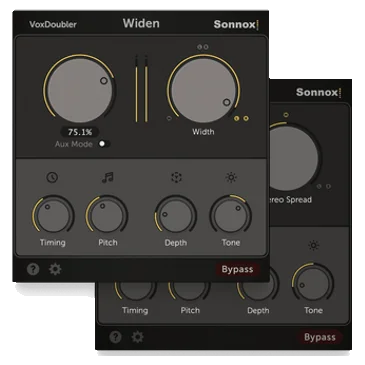
Task: Click the Sonnox logo in the rear window
Action: [319, 92]
